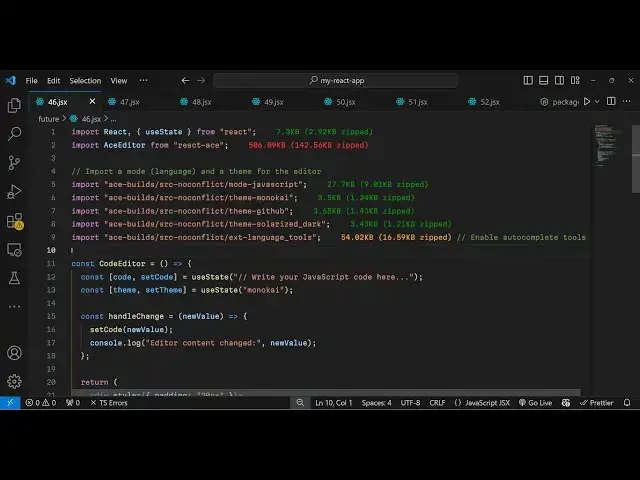Close the 46.jsx tab
The height and width of the screenshot is (480, 640).
click(92, 101)
